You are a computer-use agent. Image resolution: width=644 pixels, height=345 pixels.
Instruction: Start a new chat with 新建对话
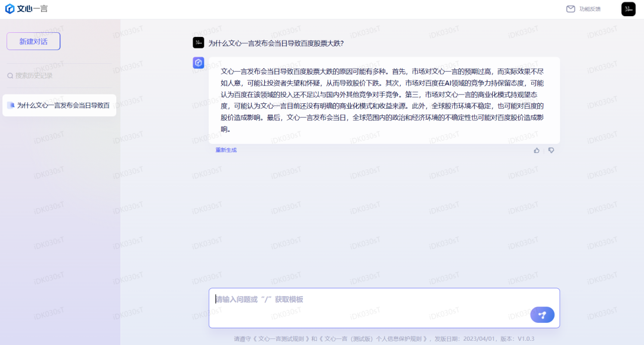click(33, 42)
